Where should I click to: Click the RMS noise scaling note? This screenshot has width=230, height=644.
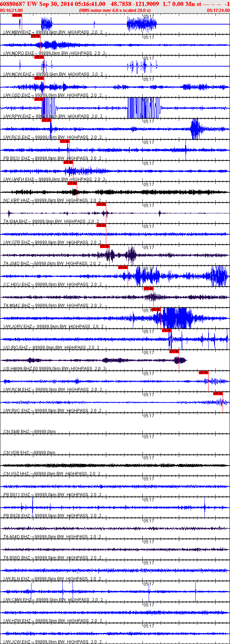[x=115, y=11]
